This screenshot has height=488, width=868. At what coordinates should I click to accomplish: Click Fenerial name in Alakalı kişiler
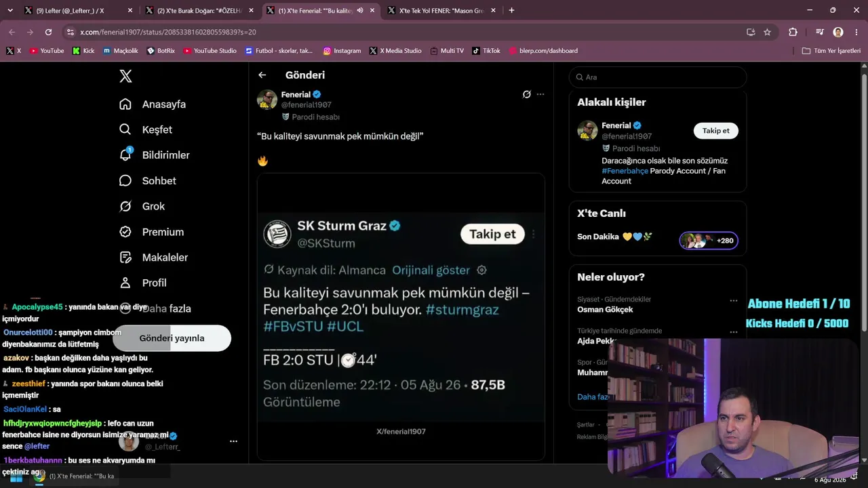[616, 125]
